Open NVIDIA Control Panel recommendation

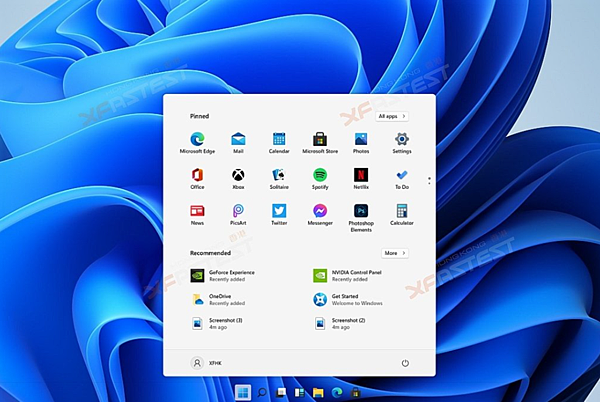click(x=347, y=275)
